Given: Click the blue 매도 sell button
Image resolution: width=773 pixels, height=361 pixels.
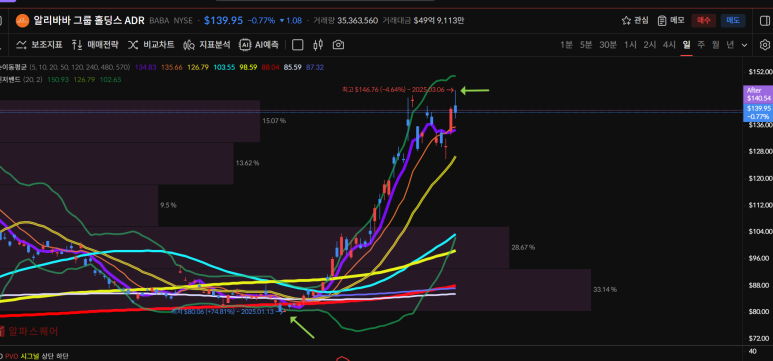Looking at the screenshot, I should 733,20.
